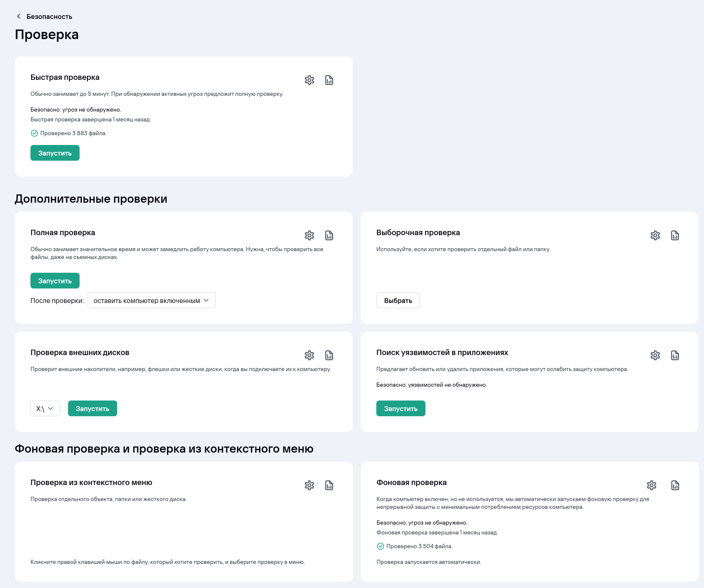View external disks scan report icon

329,355
